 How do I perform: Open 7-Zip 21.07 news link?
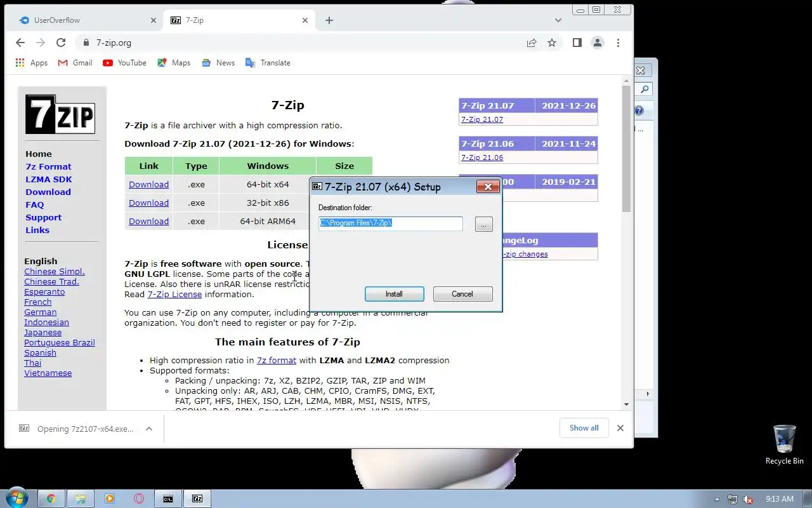tap(482, 119)
